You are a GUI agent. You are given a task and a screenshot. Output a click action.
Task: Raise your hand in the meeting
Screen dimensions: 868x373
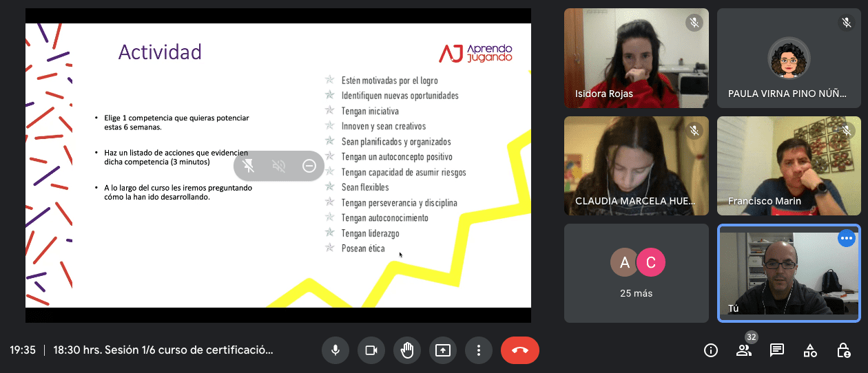(x=407, y=350)
